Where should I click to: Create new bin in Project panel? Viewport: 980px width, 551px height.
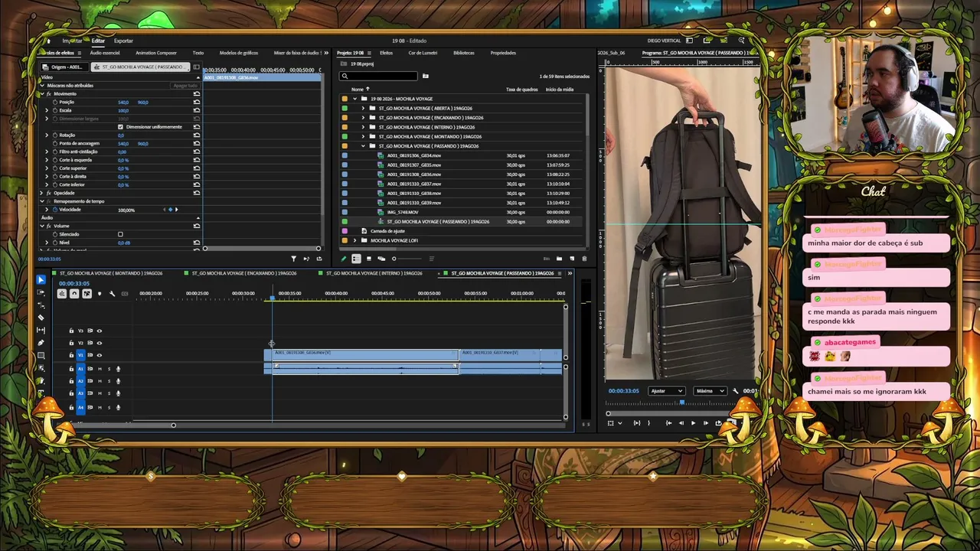tap(559, 259)
